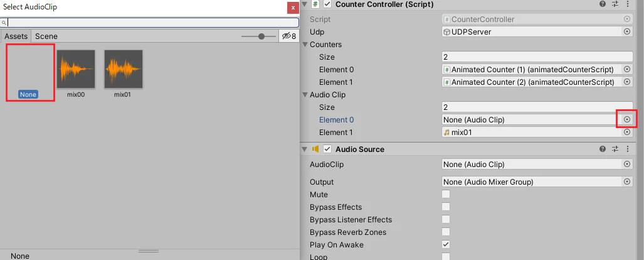Image resolution: width=644 pixels, height=260 pixels.
Task: Enable Bypass Listener Effects checkbox
Action: (x=446, y=219)
